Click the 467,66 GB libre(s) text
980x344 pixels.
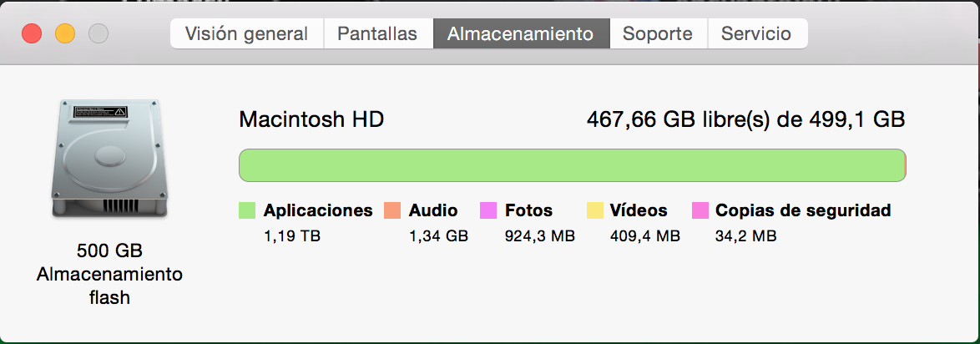[746, 119]
